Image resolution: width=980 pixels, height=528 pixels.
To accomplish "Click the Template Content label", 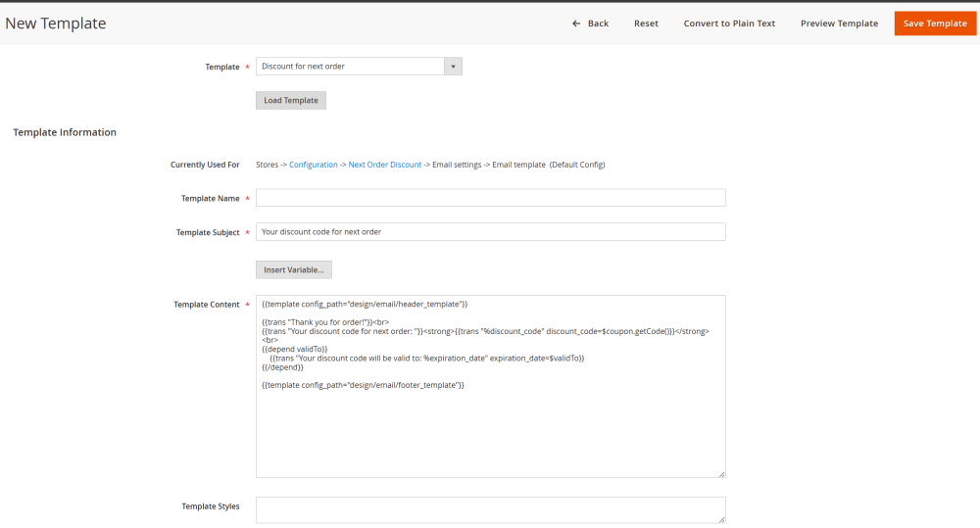I will click(206, 305).
